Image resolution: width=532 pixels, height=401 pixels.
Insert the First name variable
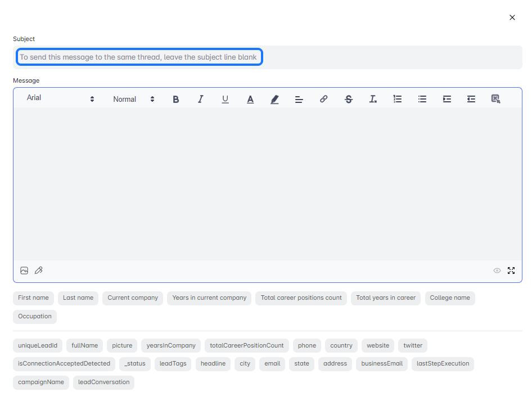(33, 298)
